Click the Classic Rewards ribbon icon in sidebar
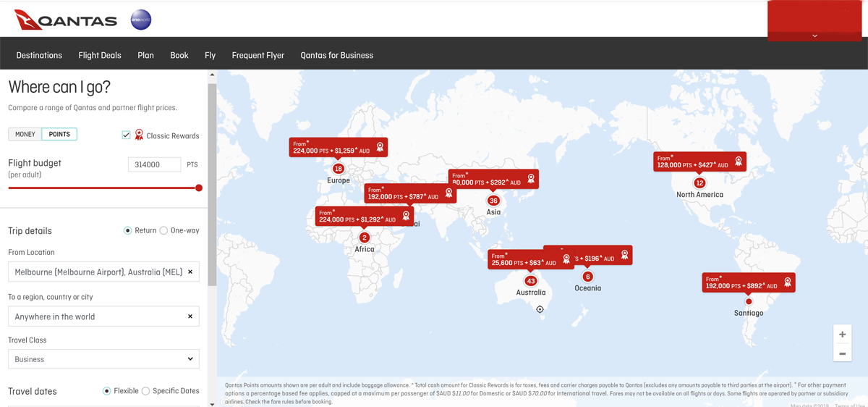Image resolution: width=868 pixels, height=407 pixels. click(139, 135)
